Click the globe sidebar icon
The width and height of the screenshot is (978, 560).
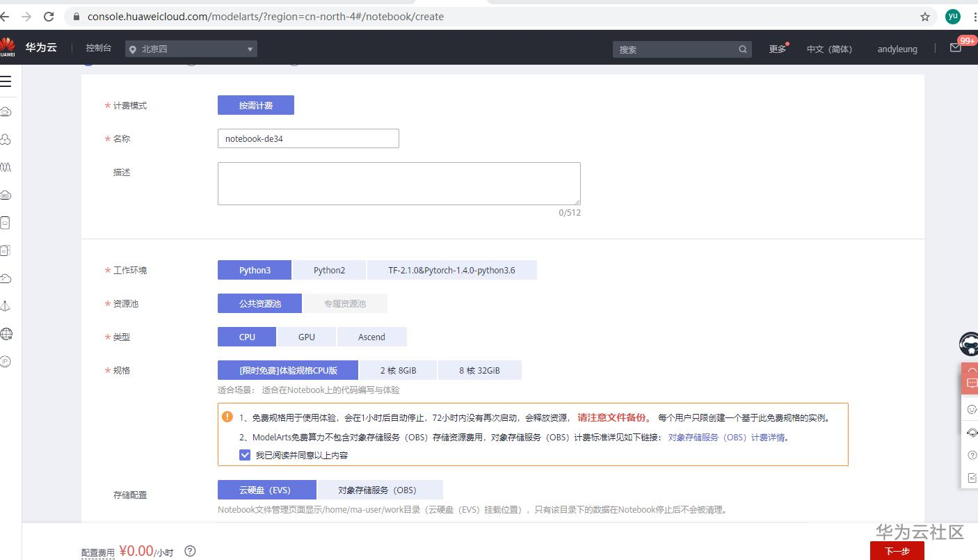click(6, 334)
